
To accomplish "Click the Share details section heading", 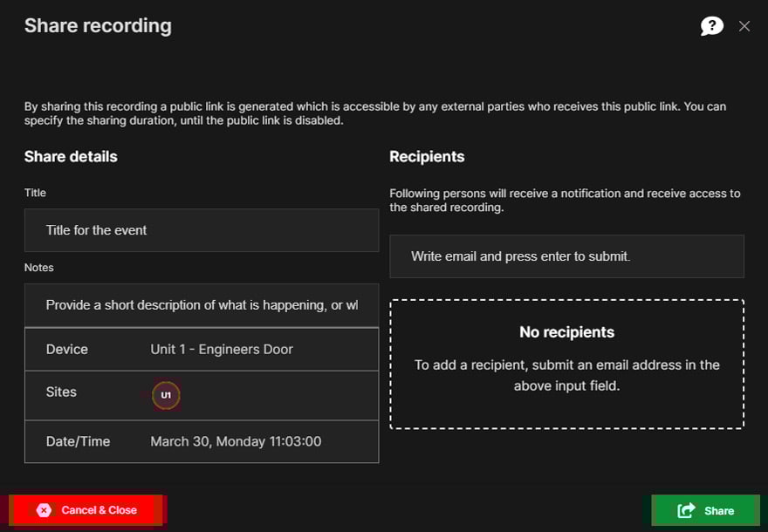I will point(71,156).
